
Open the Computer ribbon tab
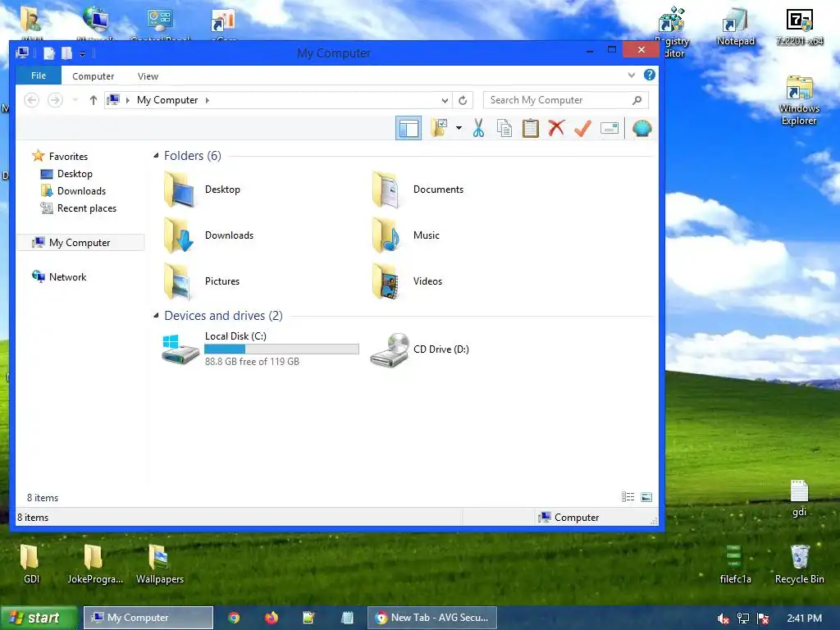point(94,76)
